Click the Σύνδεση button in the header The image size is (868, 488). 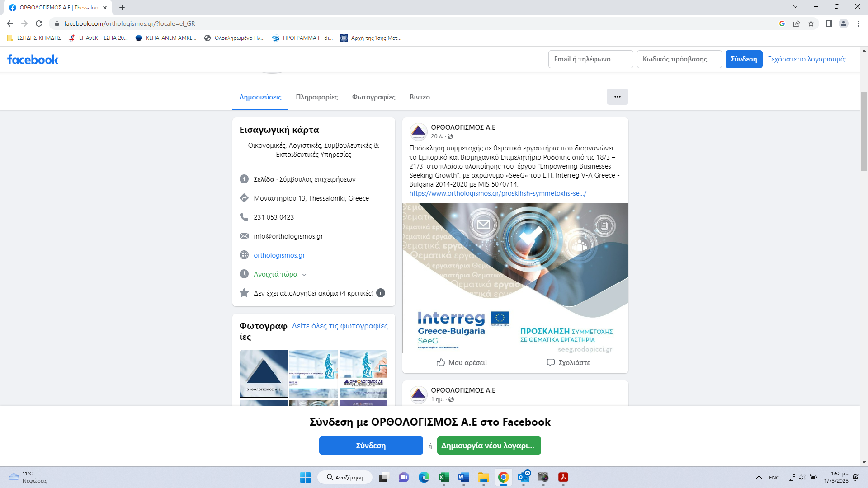click(x=744, y=59)
